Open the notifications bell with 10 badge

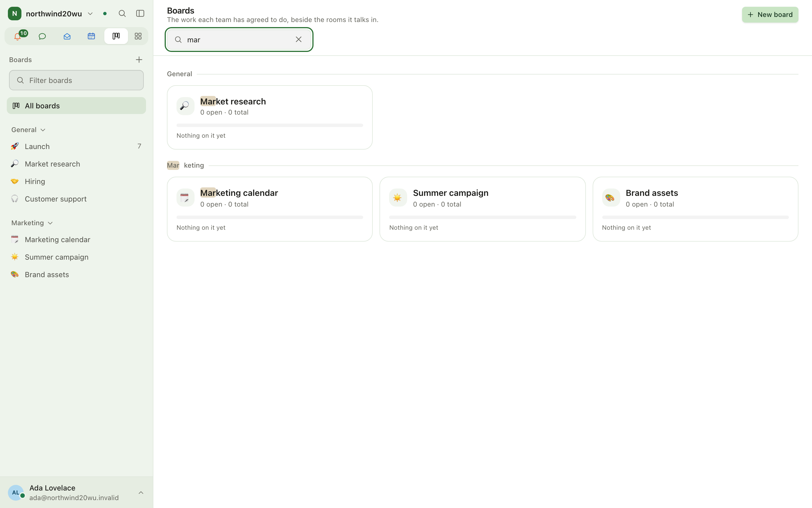click(18, 36)
